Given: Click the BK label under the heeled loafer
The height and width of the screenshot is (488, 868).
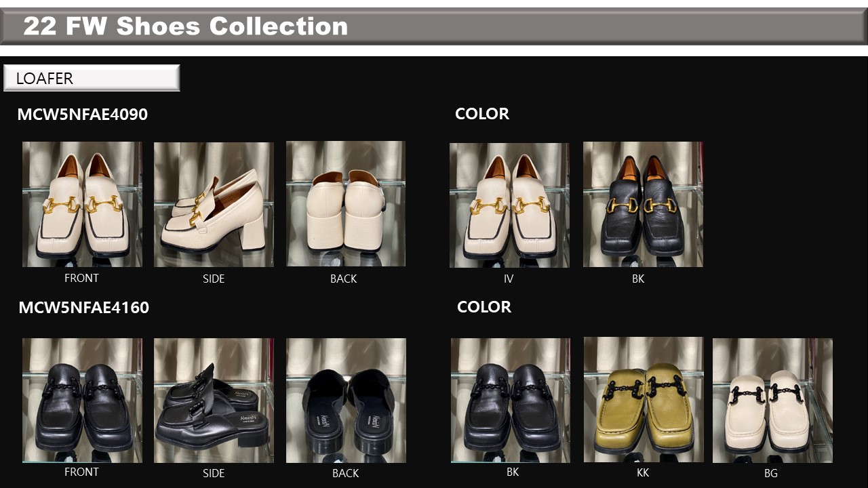Looking at the screenshot, I should coord(638,279).
